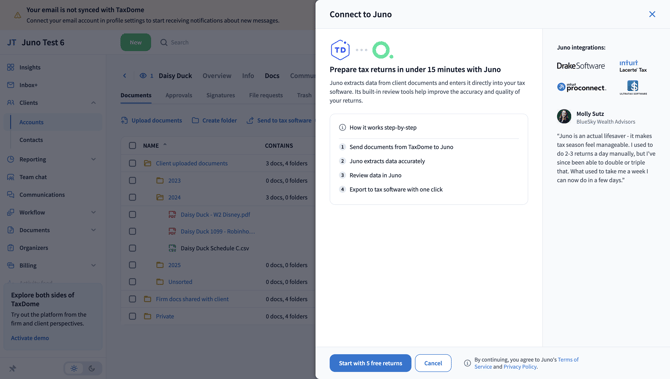
Task: Open Juno Privacy Policy link
Action: [520, 367]
